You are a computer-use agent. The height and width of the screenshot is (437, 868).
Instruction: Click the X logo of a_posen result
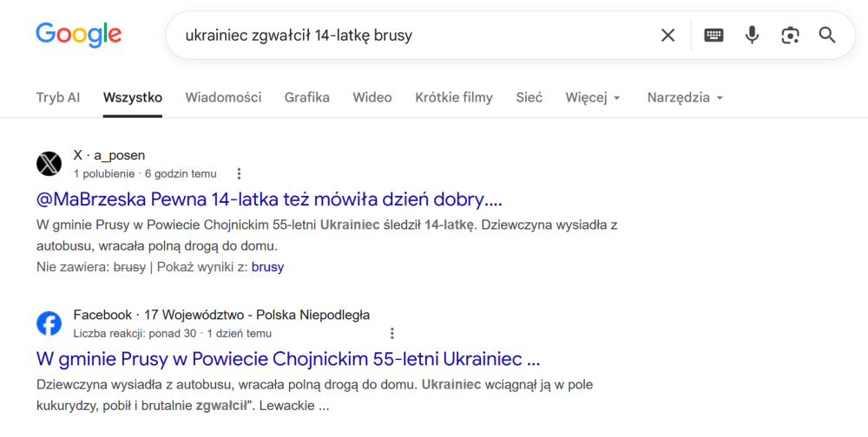coord(49,164)
